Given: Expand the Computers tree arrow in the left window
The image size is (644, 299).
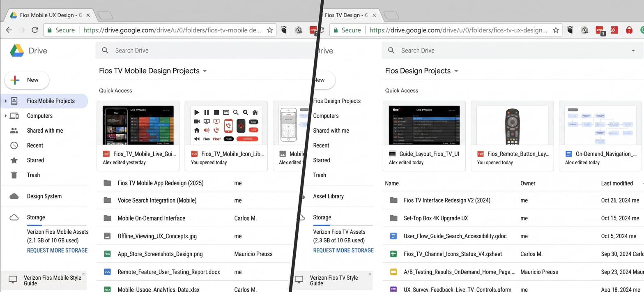Looking at the screenshot, I should (x=5, y=116).
